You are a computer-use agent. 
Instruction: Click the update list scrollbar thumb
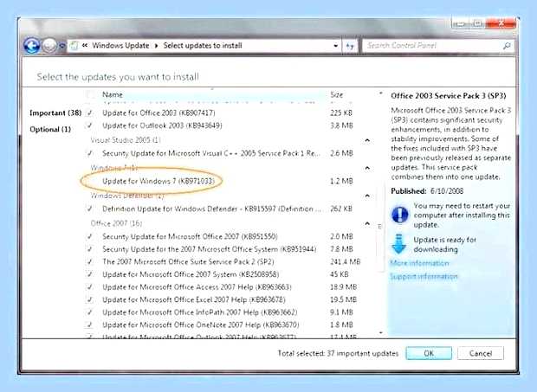point(379,227)
